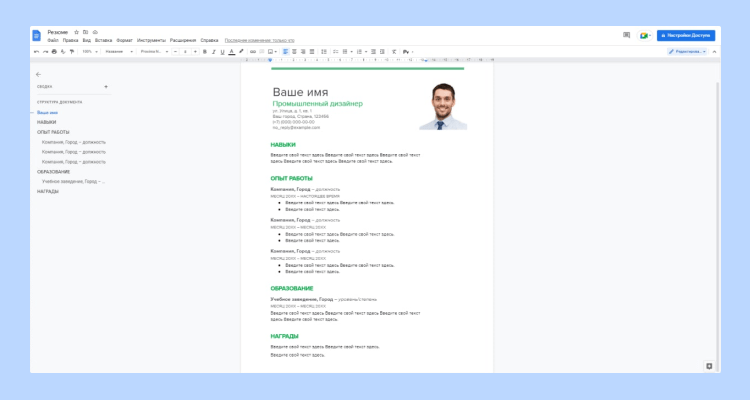Run spell check from toolbar

(63, 52)
